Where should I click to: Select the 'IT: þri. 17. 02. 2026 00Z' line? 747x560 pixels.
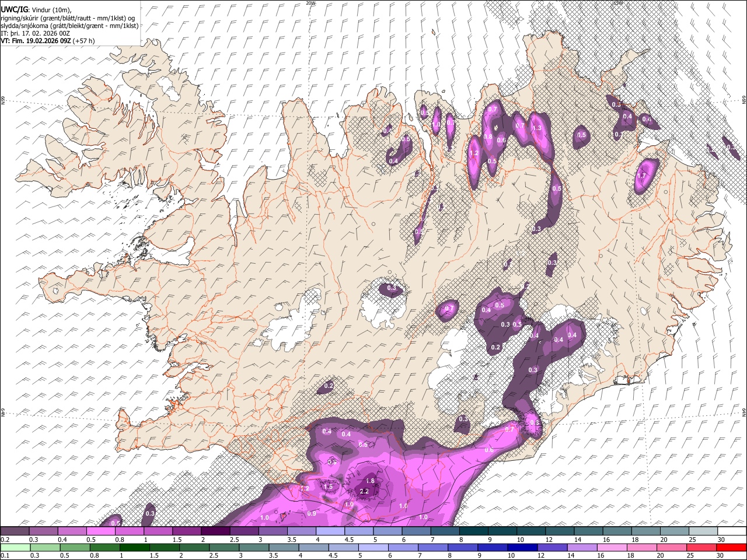pos(35,33)
